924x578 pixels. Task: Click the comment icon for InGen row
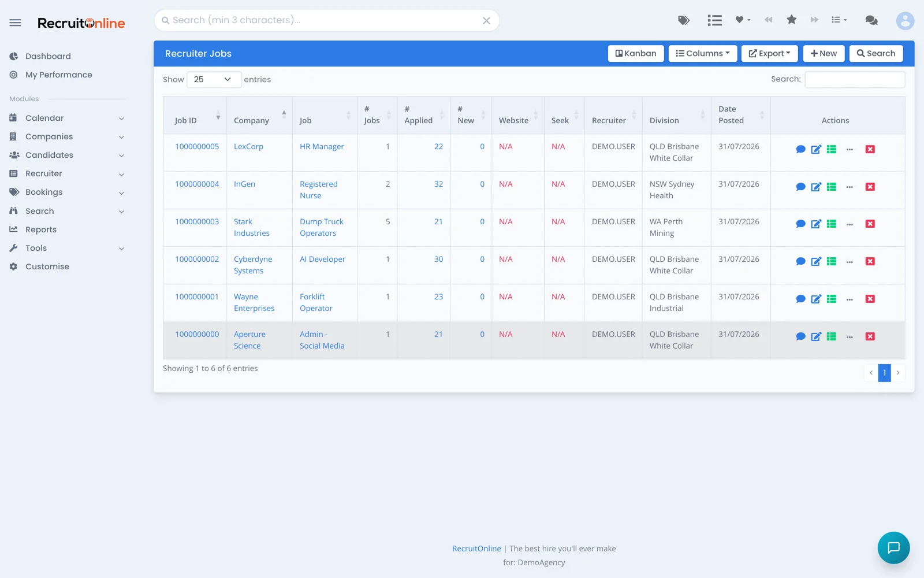tap(800, 187)
